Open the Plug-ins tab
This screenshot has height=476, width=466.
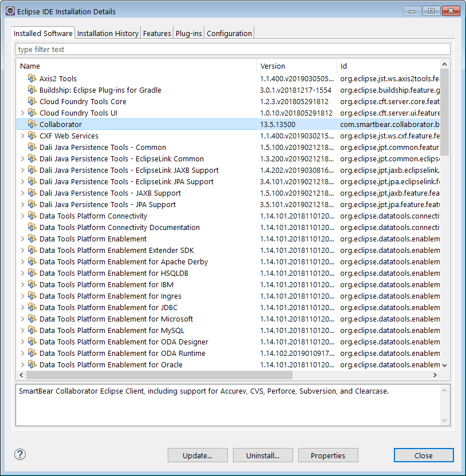(189, 33)
